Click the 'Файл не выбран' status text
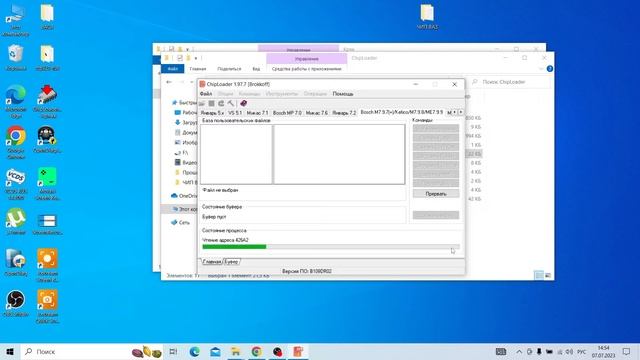Screen dimensions: 640x360 tap(220, 190)
